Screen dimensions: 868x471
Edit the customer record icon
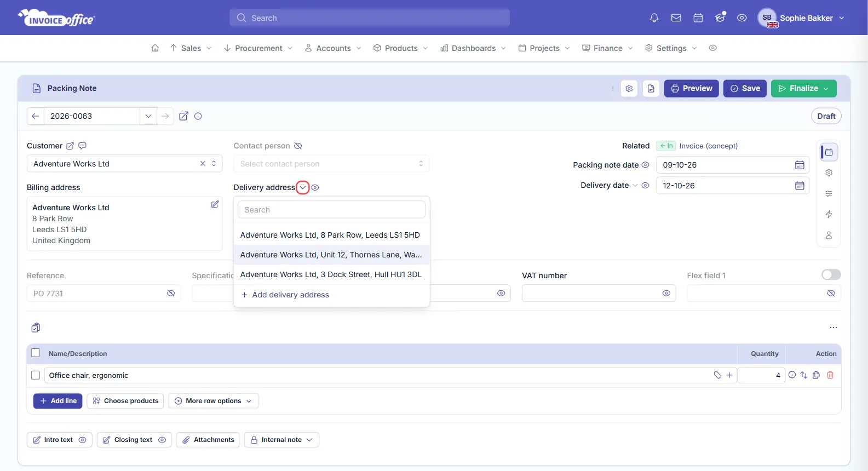click(x=70, y=146)
